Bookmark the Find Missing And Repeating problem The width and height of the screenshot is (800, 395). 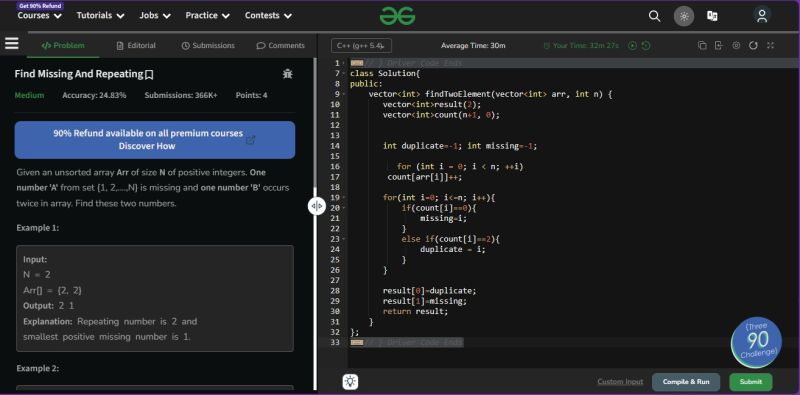(149, 75)
